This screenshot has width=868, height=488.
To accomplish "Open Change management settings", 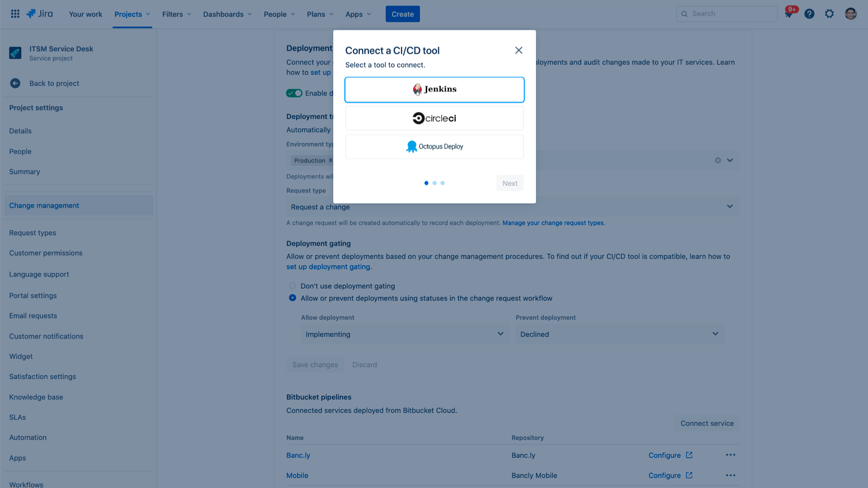I will [43, 205].
